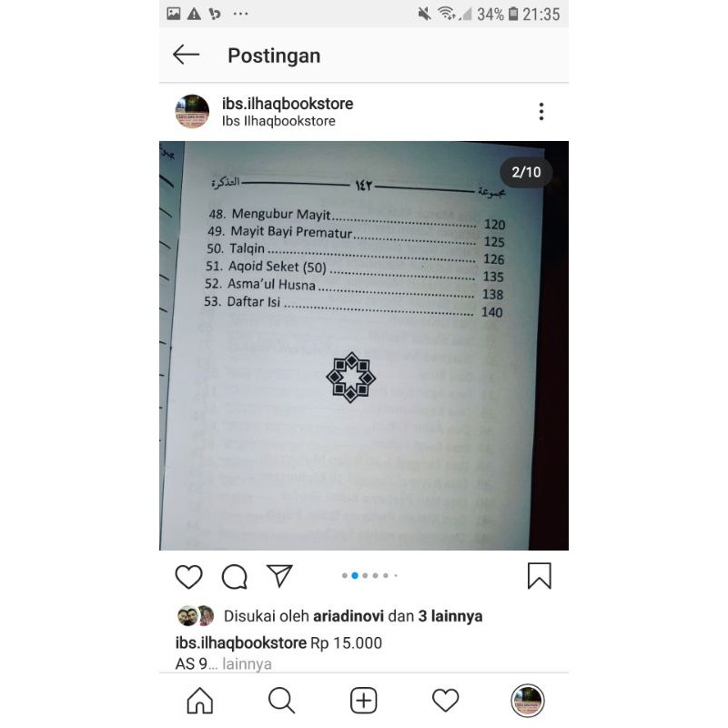728x728 pixels.
Task: Tap the carousel page indicator dots
Action: click(x=369, y=576)
